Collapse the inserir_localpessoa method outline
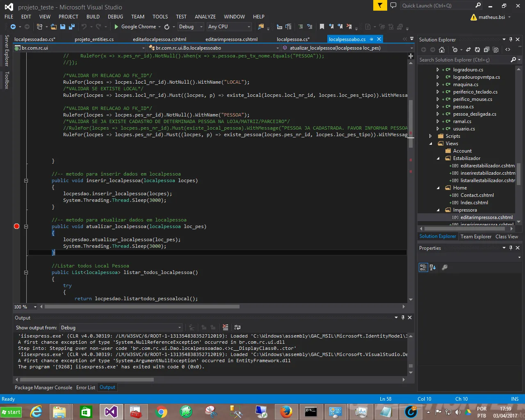 tap(26, 180)
